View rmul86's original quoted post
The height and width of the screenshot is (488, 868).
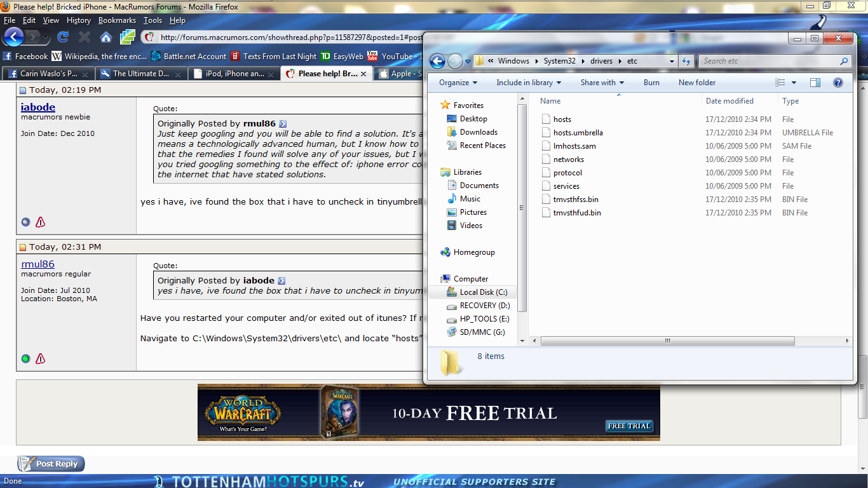pos(283,124)
